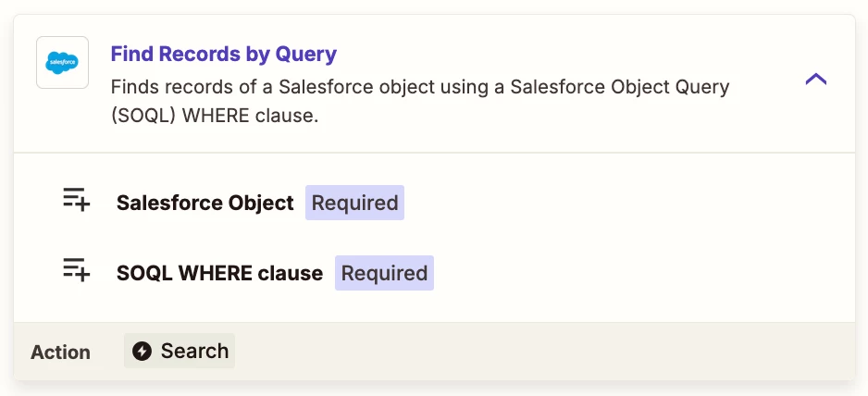Click the Action label in the footer
This screenshot has height=396, width=868.
click(60, 353)
